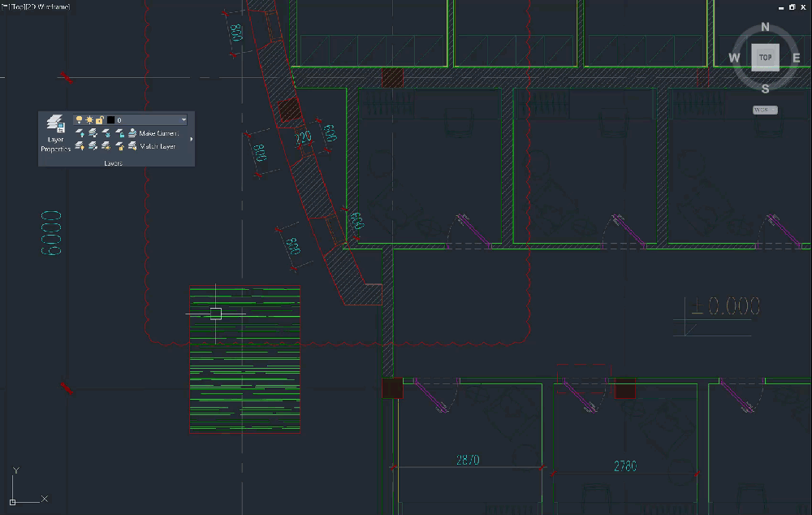Toggle the sun freeze state of layer 0

click(89, 119)
